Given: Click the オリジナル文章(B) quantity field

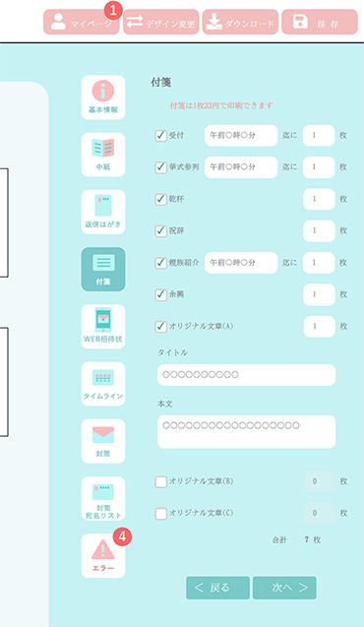Looking at the screenshot, I should [x=319, y=481].
